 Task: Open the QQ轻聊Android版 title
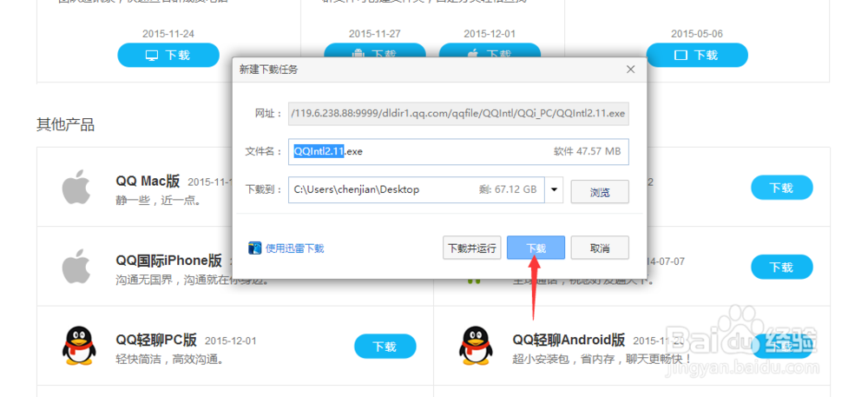[569, 340]
